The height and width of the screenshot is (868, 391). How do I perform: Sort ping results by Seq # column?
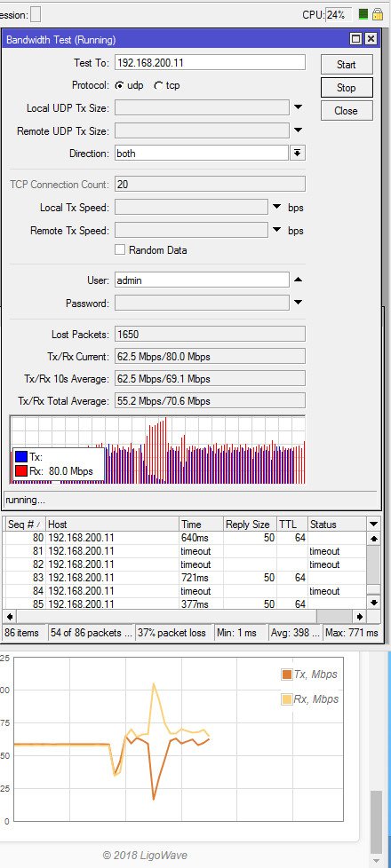click(24, 525)
